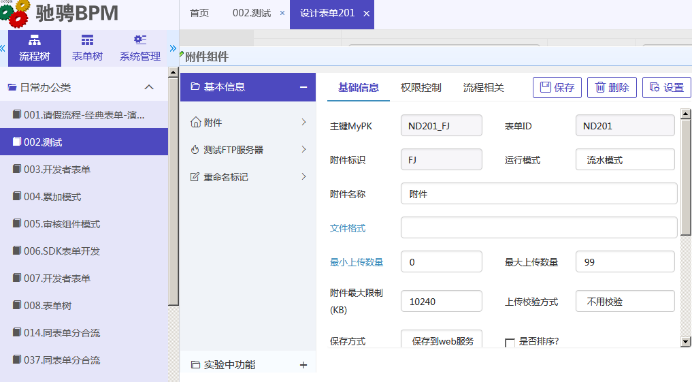Open the 流程树 navigation tab
This screenshot has width=693, height=382.
34,49
